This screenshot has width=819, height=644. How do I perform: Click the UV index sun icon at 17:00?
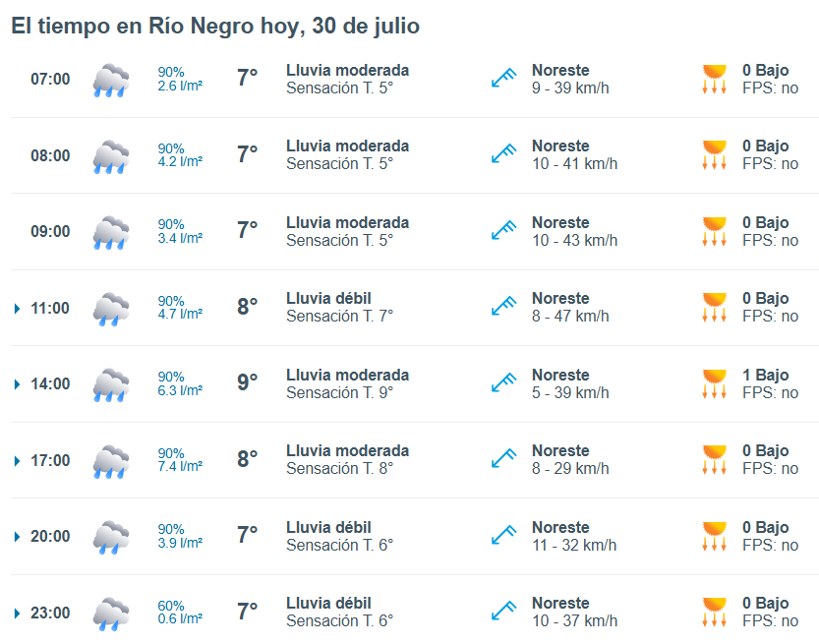click(x=714, y=459)
